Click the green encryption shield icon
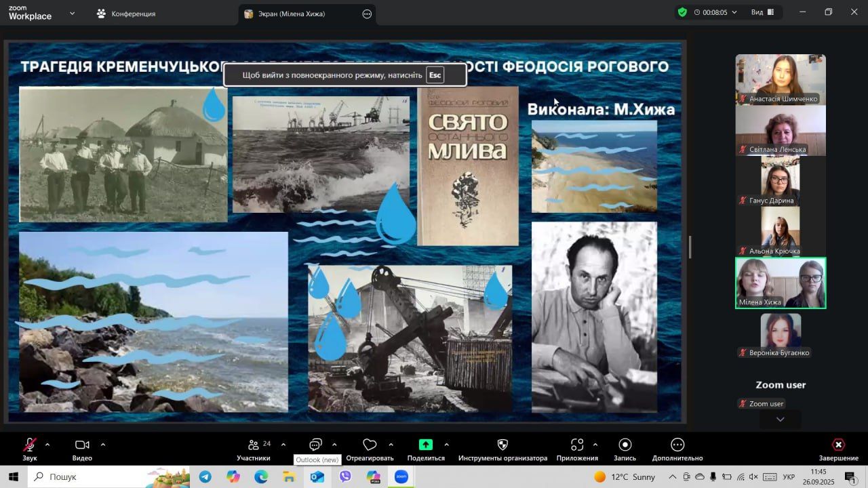This screenshot has width=868, height=488. click(682, 12)
